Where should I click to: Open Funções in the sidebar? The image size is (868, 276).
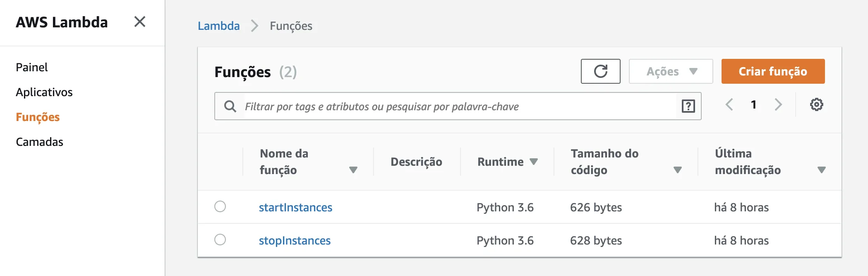tap(38, 117)
